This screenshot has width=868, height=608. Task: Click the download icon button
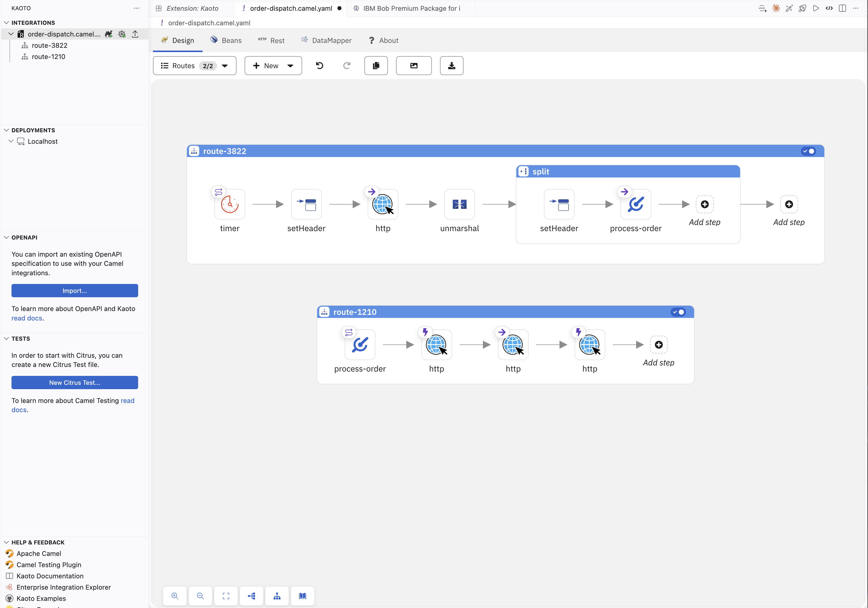451,66
